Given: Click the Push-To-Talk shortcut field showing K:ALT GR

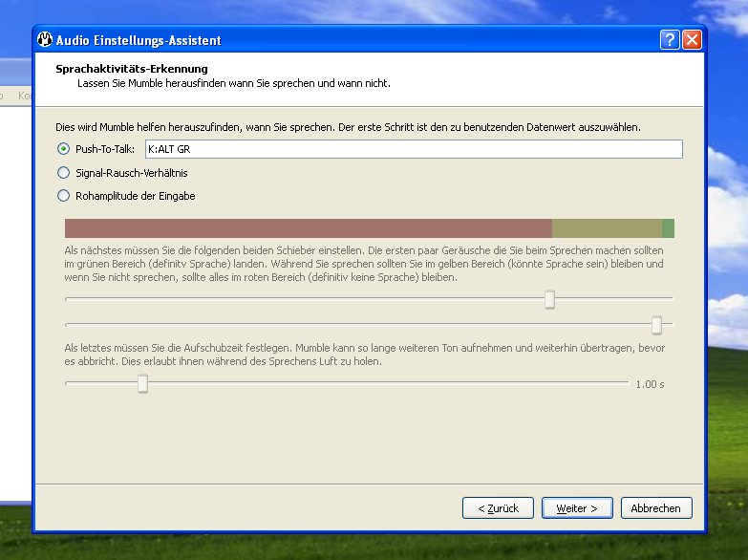Looking at the screenshot, I should click(x=413, y=149).
